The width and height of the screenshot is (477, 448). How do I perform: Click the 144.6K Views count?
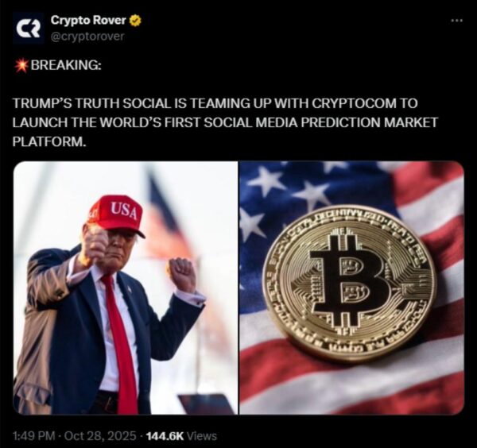[181, 436]
